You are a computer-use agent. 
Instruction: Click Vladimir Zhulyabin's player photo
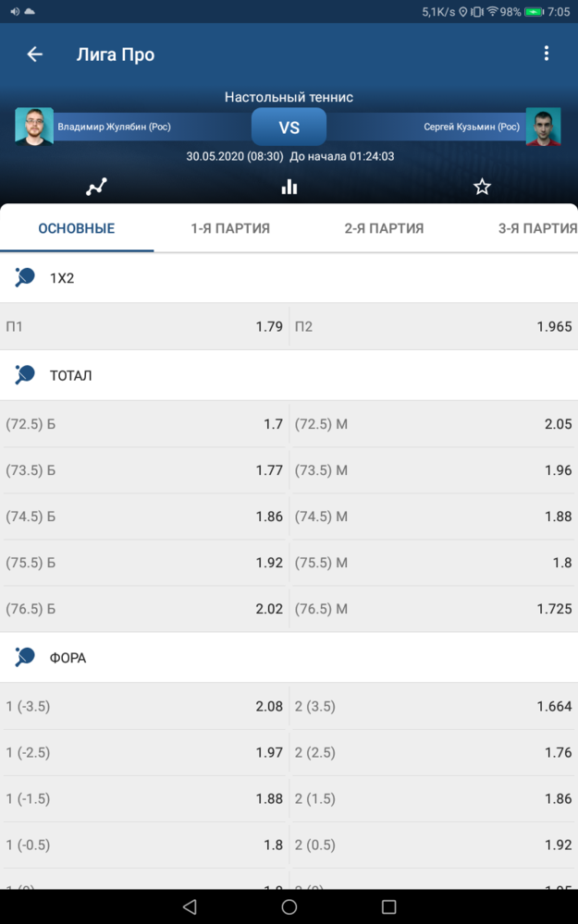(34, 126)
